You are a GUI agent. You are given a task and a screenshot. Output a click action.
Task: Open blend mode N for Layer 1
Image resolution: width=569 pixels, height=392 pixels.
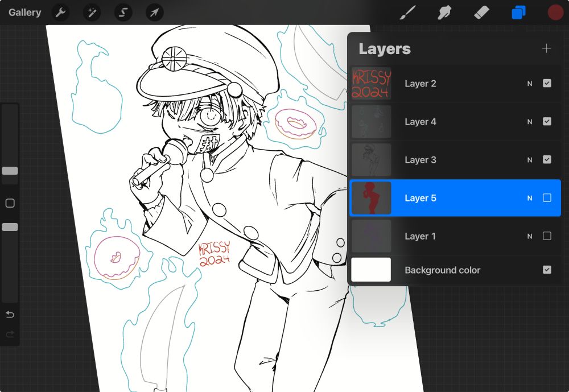(x=530, y=236)
